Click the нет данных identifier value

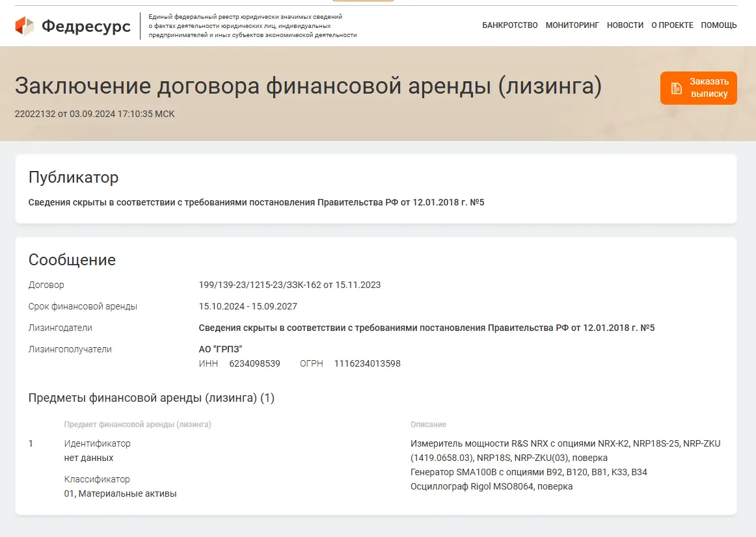click(88, 458)
